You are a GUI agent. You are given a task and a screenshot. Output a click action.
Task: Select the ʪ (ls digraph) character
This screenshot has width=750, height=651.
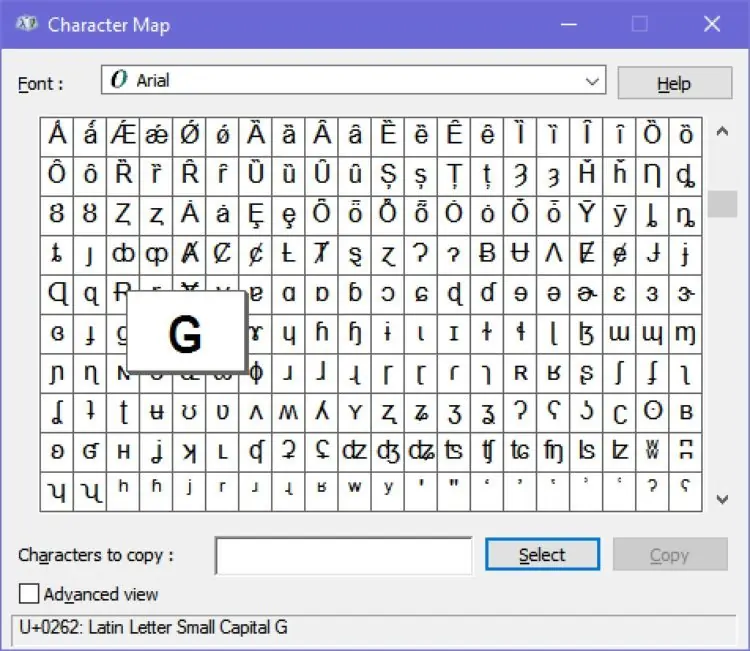coord(586,453)
